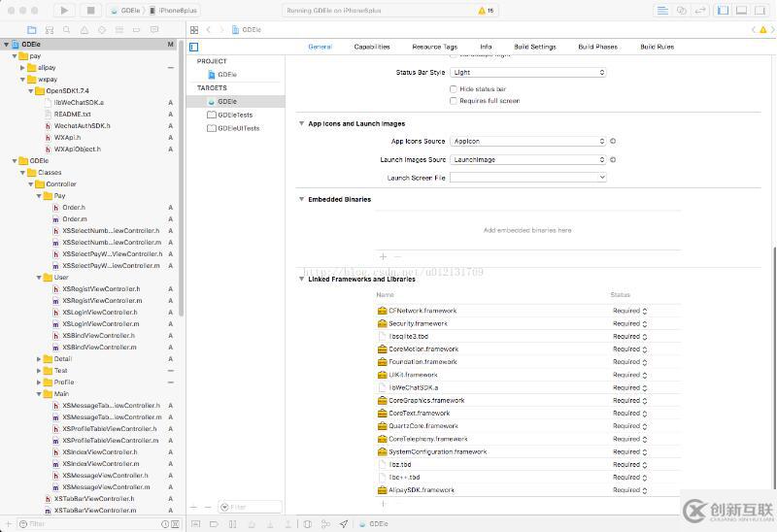The height and width of the screenshot is (532, 777).
Task: Open the issue navigator warning icon
Action: 84,30
